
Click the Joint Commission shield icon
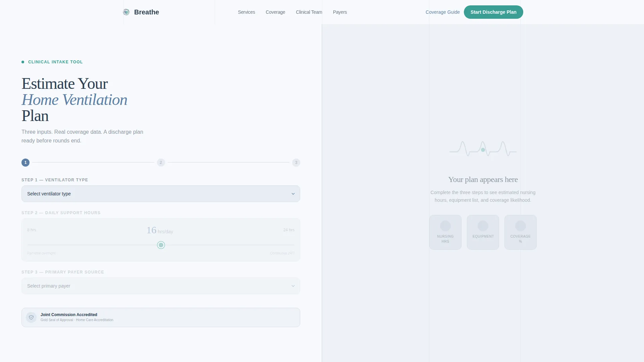[31, 317]
